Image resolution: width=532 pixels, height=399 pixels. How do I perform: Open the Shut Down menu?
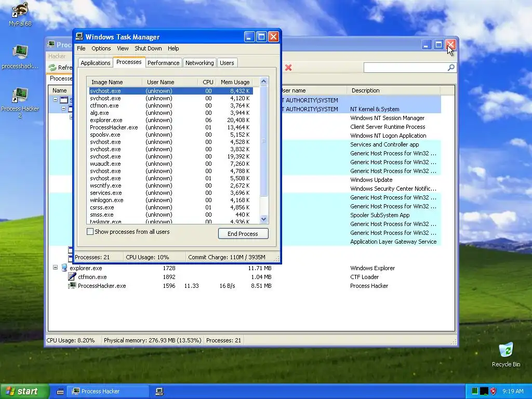(x=148, y=48)
